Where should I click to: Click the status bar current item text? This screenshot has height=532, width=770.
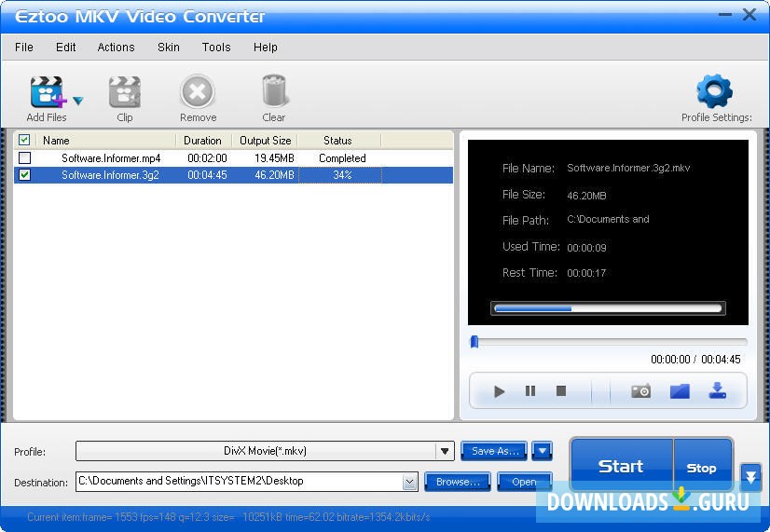[x=228, y=517]
